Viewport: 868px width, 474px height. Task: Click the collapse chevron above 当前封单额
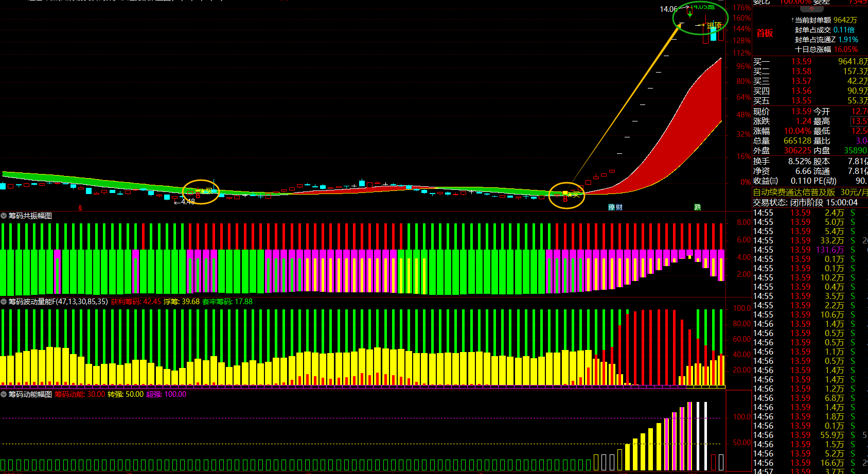(x=812, y=9)
